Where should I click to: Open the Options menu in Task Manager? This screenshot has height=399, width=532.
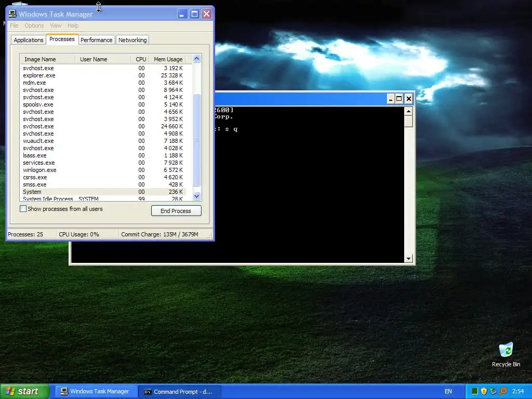(34, 25)
